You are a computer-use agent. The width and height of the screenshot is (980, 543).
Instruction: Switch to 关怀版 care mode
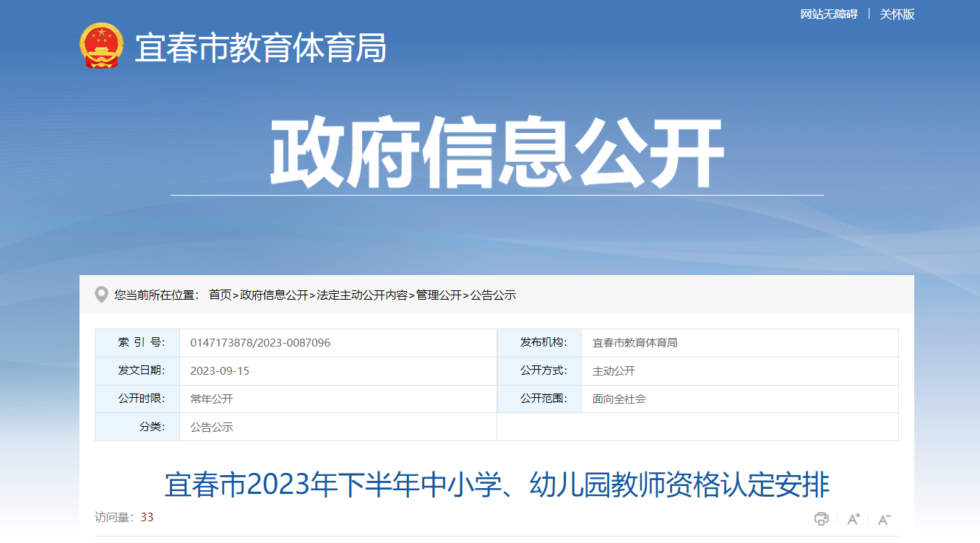pyautogui.click(x=897, y=14)
